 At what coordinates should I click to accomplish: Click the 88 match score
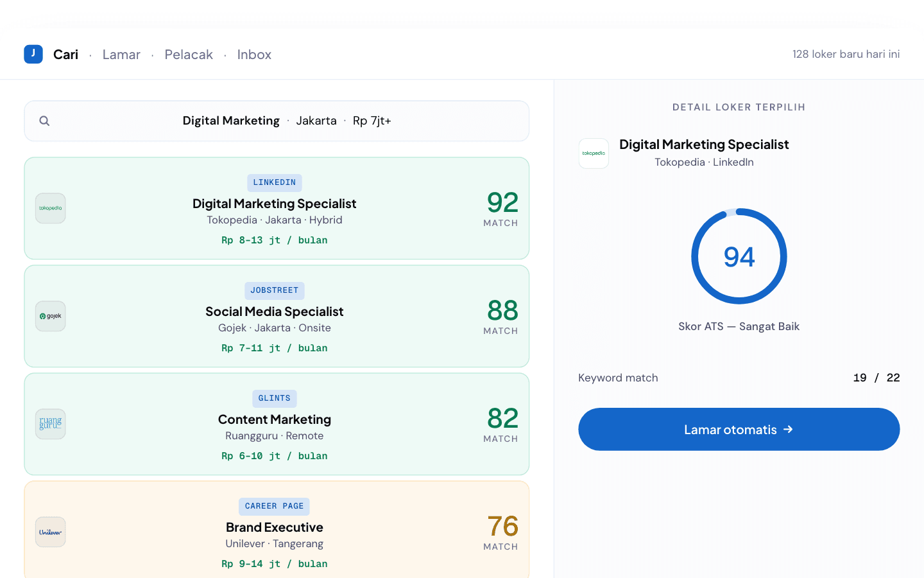pos(502,311)
